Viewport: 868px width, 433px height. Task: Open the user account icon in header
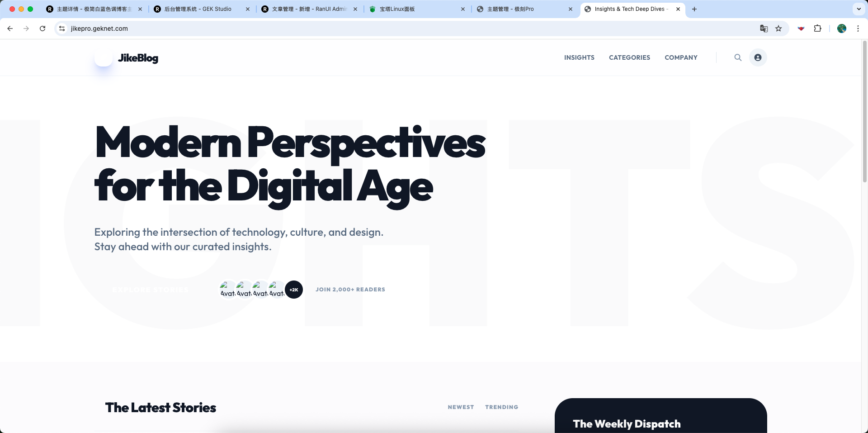pos(758,57)
